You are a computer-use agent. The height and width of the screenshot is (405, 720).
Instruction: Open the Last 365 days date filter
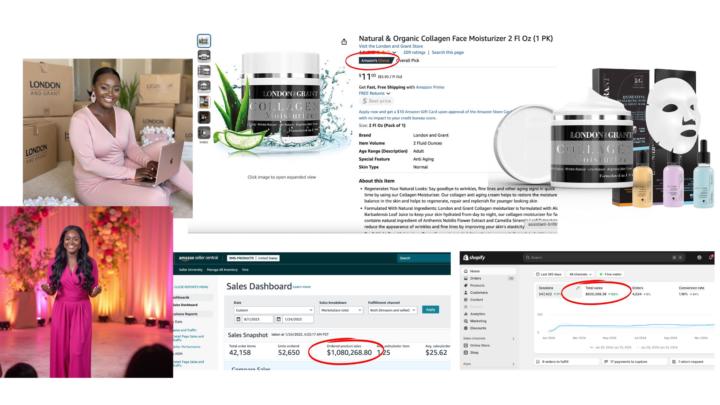(549, 274)
